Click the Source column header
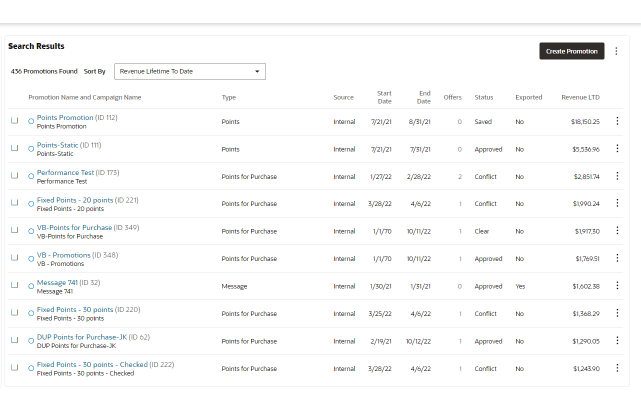 point(343,97)
